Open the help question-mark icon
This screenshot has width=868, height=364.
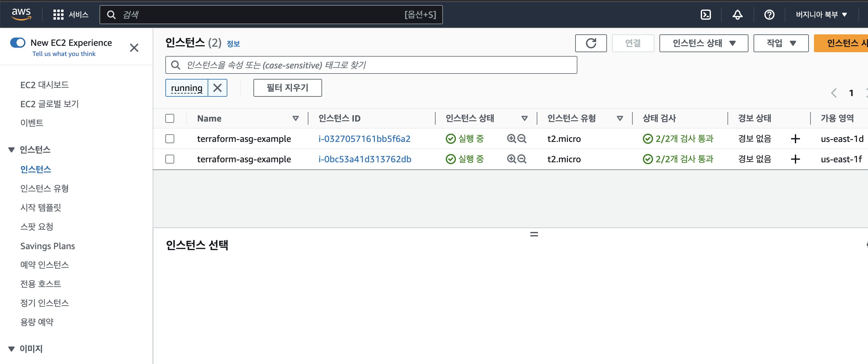tap(769, 15)
